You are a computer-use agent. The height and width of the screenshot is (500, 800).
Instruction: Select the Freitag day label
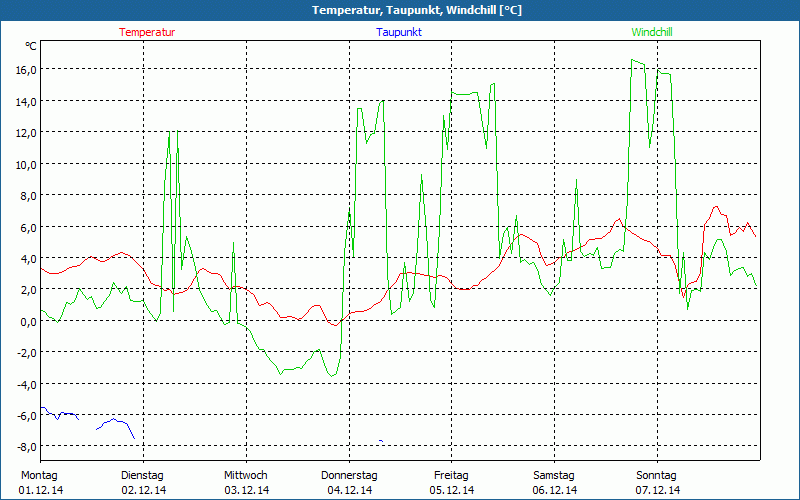pos(451,475)
